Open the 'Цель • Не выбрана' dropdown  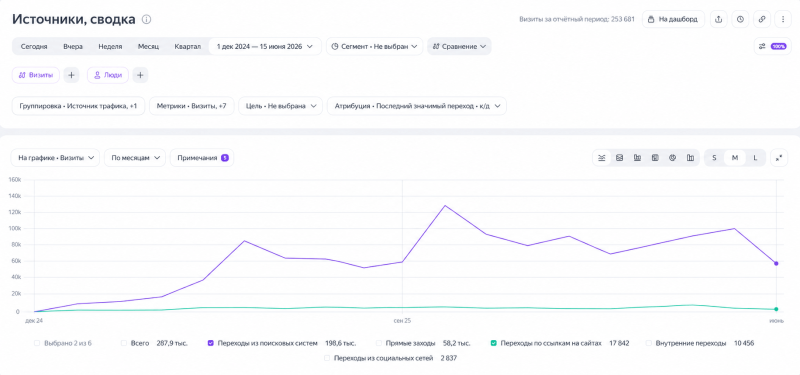281,106
